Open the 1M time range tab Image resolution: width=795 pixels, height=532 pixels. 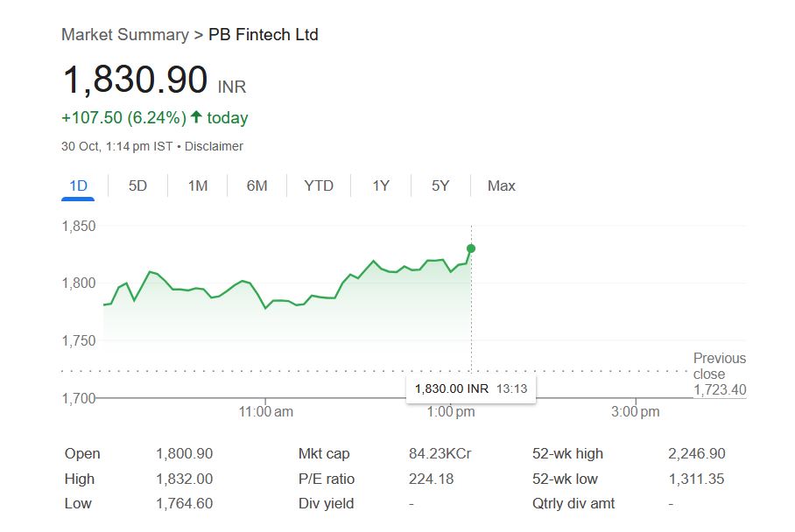198,185
